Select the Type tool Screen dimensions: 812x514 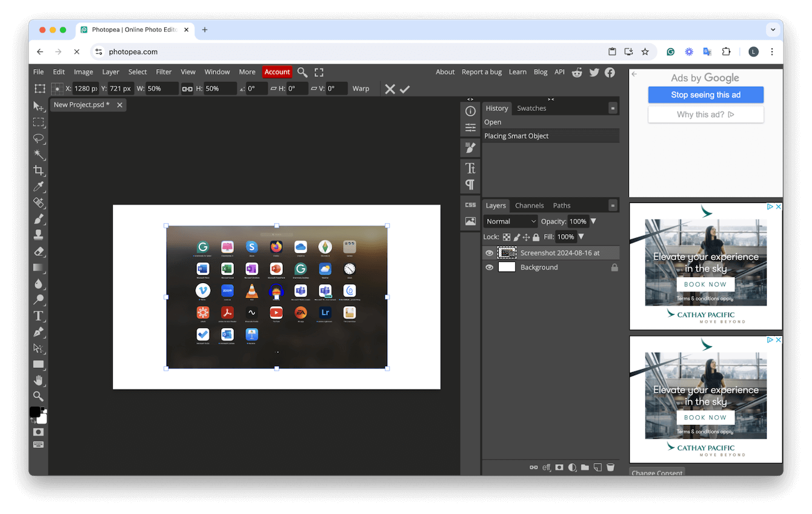pyautogui.click(x=39, y=316)
